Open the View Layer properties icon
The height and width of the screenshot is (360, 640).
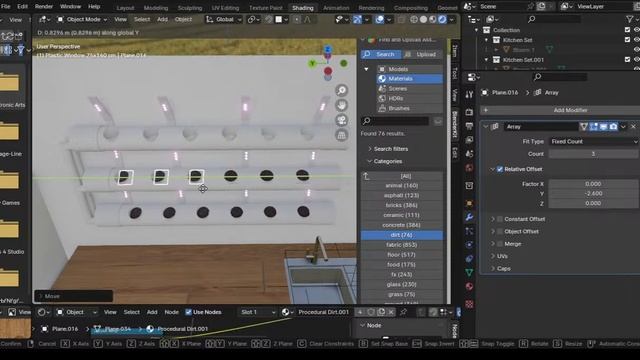[x=469, y=140]
